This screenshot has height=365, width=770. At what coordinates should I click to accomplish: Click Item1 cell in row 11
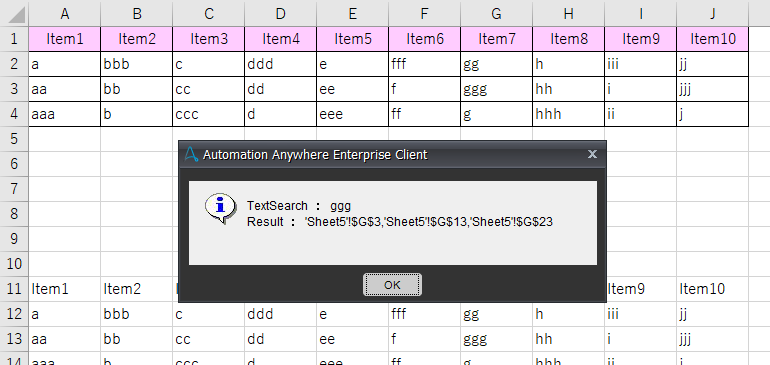(64, 289)
